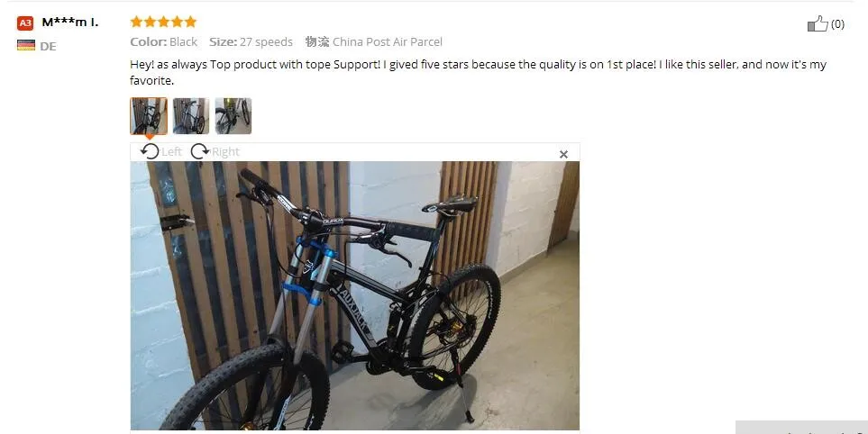Click 'China Post Air Parcel' logistics text

click(388, 42)
